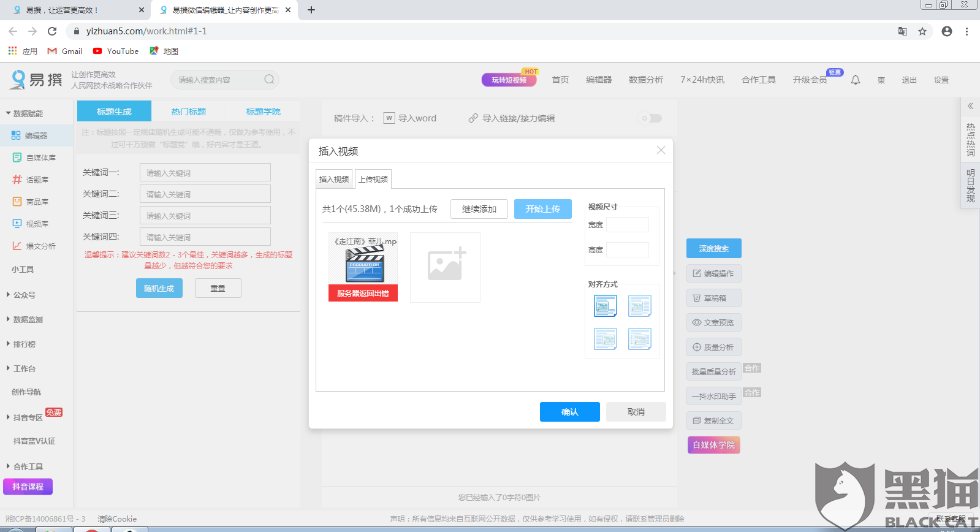Image resolution: width=980 pixels, height=532 pixels.
Task: Click the 深度搜索 button
Action: 714,248
